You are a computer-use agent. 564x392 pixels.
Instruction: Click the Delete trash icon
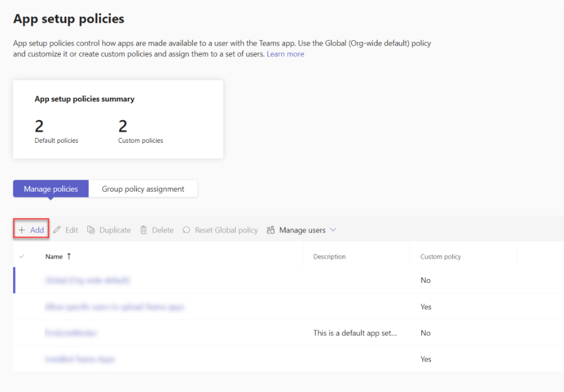(142, 230)
